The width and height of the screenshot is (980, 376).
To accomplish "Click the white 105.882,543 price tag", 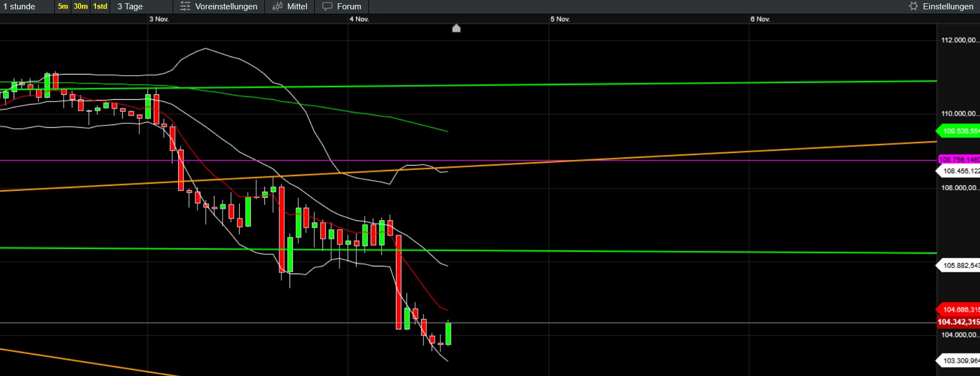I will (959, 265).
